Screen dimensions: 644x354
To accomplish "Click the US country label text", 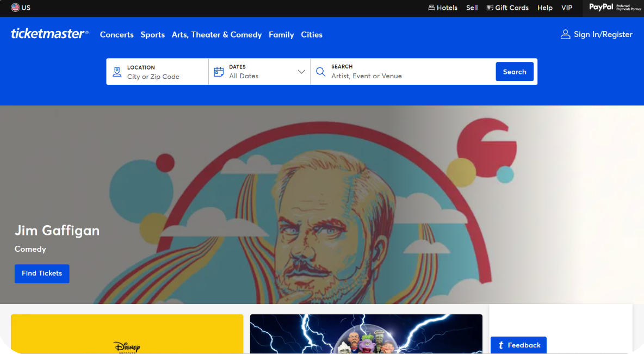I will coord(26,8).
